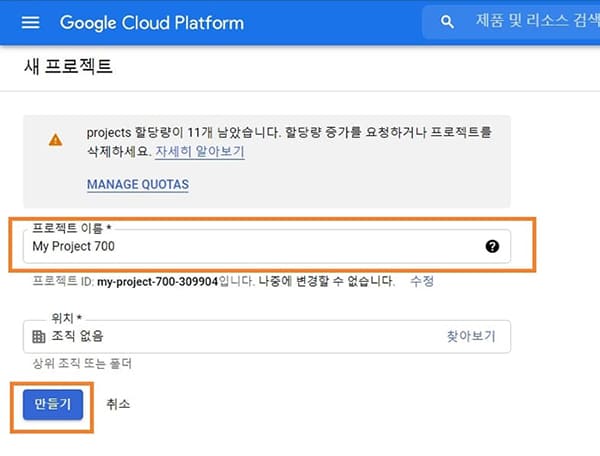Open the MANAGE QUOTAS link
This screenshot has height=456, width=600.
coord(138,184)
